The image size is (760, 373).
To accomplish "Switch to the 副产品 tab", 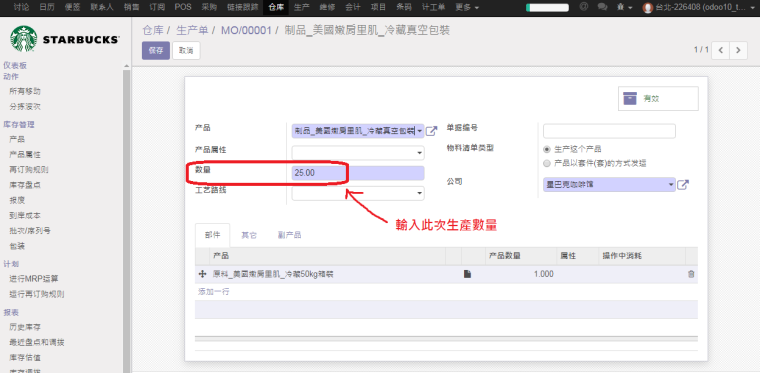I will pos(289,235).
